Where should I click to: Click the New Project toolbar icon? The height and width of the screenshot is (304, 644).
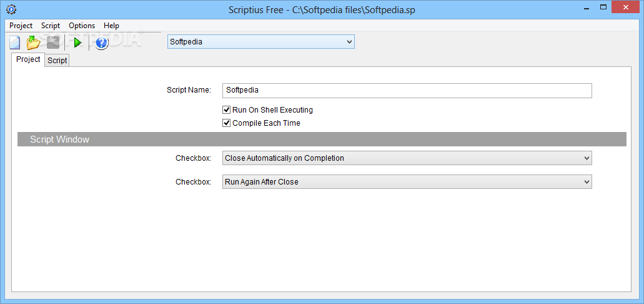click(15, 43)
